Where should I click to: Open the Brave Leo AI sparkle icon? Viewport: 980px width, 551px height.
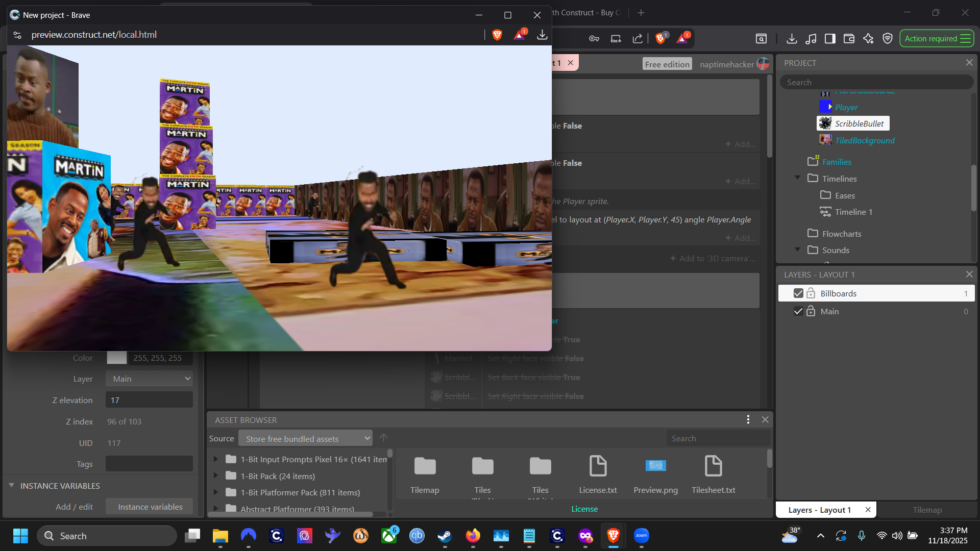(x=868, y=39)
